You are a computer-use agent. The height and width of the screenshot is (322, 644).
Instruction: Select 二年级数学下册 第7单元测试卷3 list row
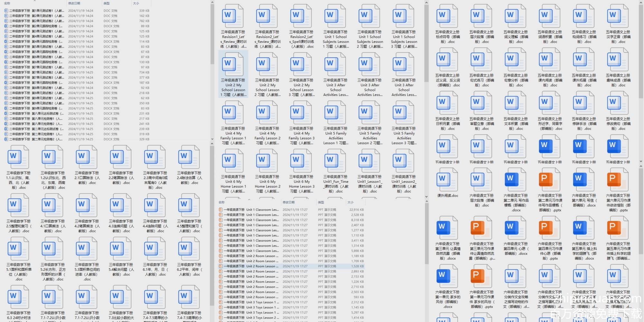35,78
